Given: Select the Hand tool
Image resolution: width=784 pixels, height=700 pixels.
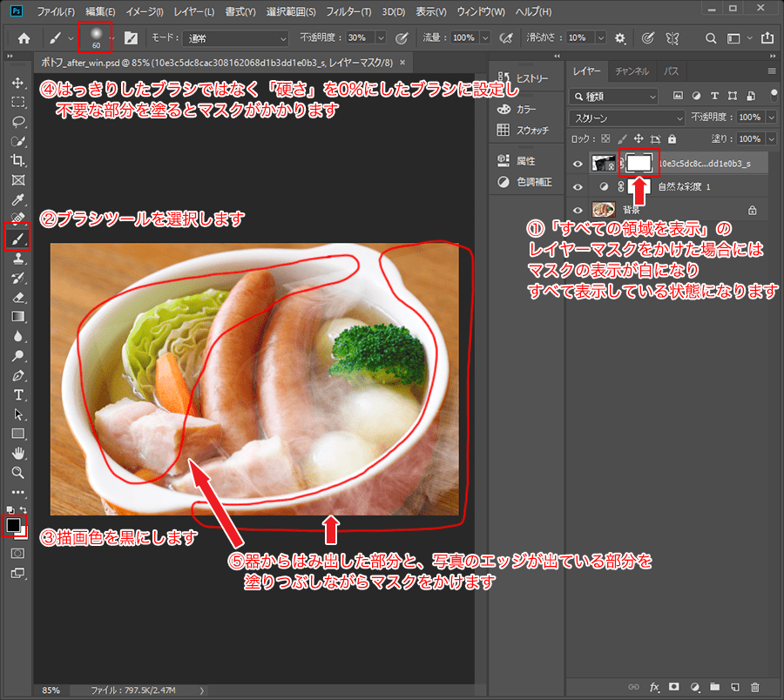Looking at the screenshot, I should 17,453.
